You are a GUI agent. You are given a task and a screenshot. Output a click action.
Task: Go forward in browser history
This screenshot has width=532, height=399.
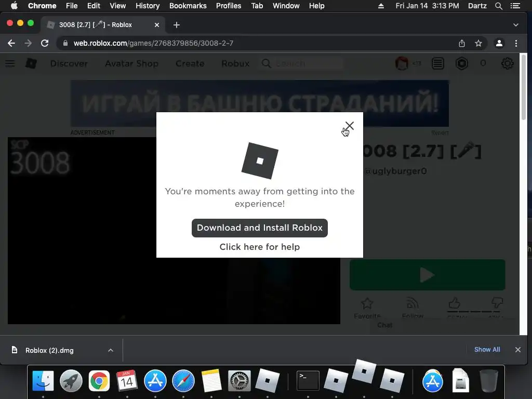pos(28,43)
